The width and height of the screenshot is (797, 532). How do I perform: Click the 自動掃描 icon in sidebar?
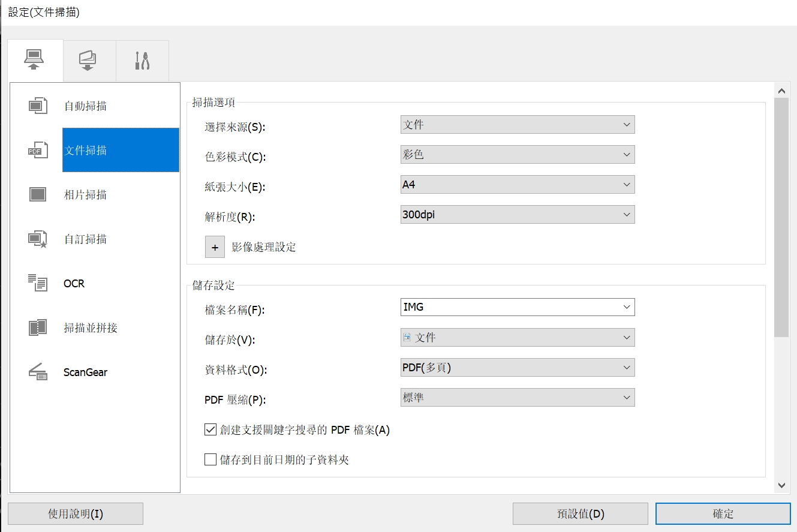[x=38, y=106]
